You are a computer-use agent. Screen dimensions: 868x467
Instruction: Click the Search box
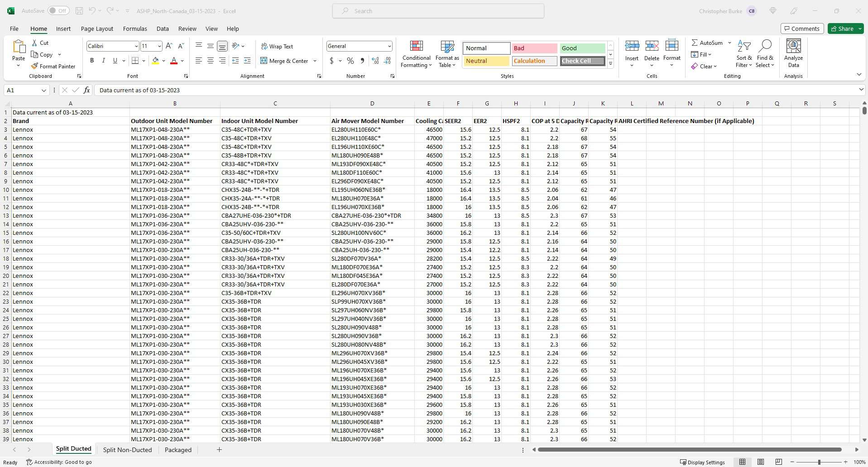coord(438,11)
